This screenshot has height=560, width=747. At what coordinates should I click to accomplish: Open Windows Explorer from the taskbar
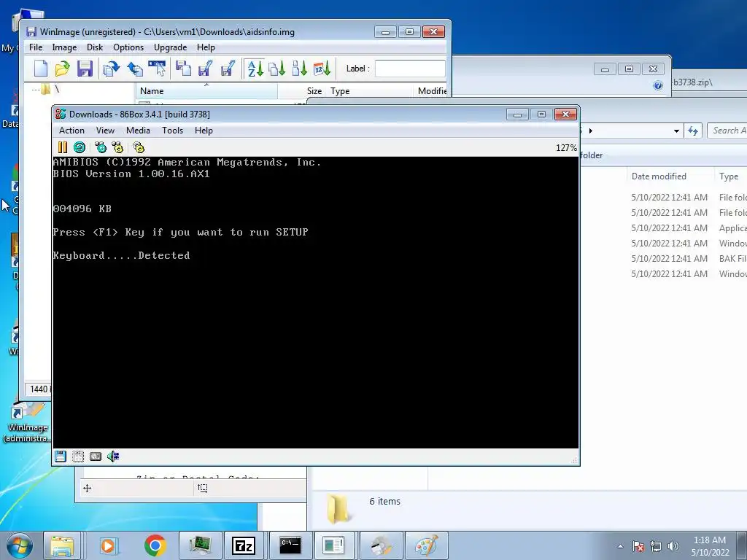pos(63,545)
